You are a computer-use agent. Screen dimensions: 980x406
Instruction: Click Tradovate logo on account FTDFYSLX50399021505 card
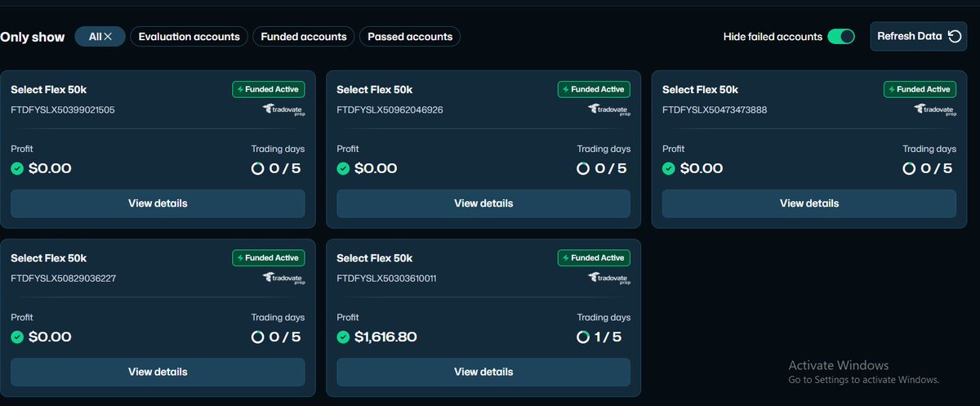pyautogui.click(x=283, y=109)
